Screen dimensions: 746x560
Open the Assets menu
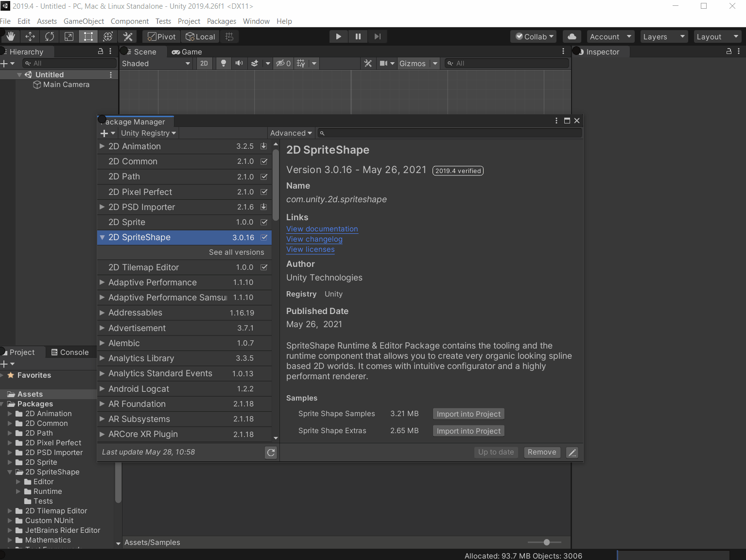47,21
